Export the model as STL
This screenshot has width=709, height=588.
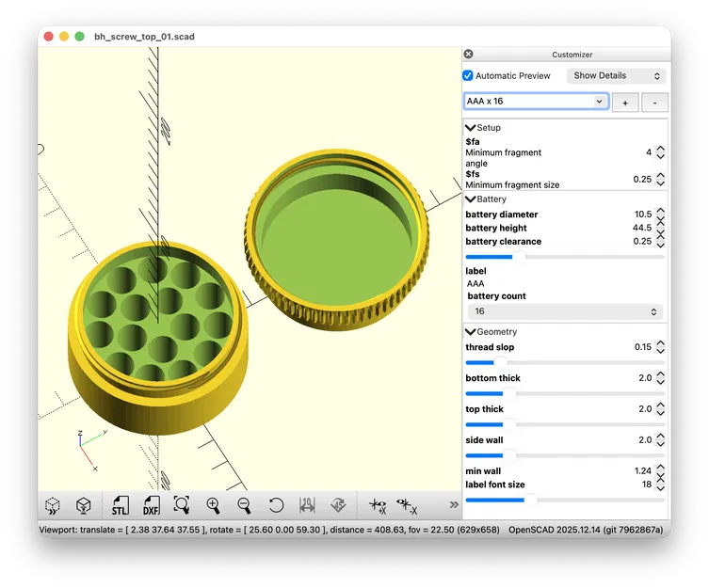click(120, 505)
